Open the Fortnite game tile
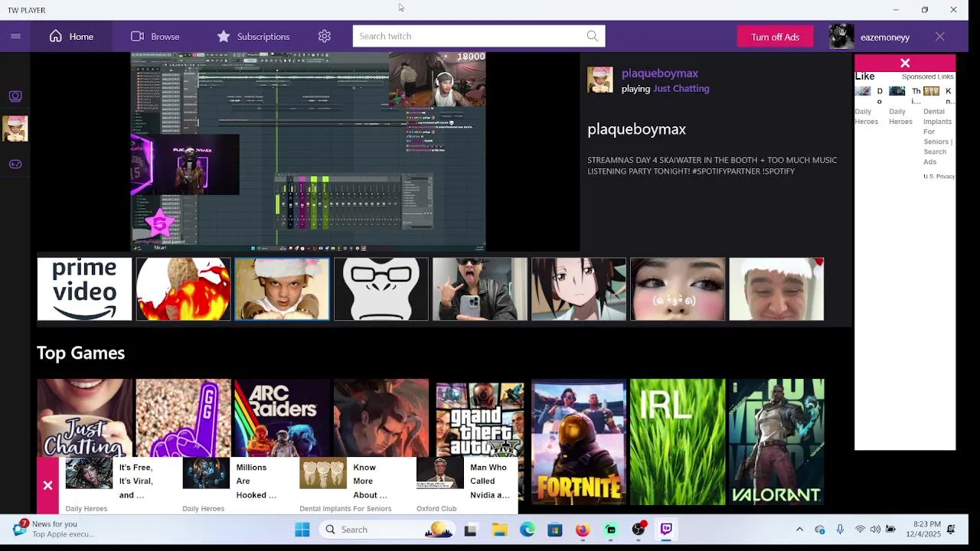The height and width of the screenshot is (551, 980). 579,442
